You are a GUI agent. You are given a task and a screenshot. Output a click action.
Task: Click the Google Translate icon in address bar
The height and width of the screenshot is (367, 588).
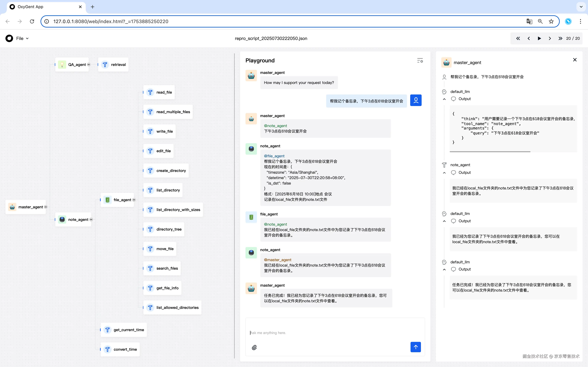point(529,21)
